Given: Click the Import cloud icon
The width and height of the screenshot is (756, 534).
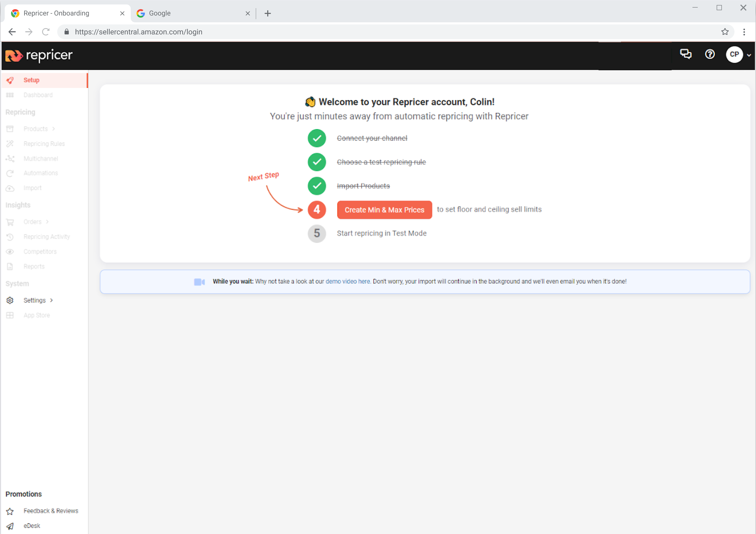Looking at the screenshot, I should tap(10, 188).
